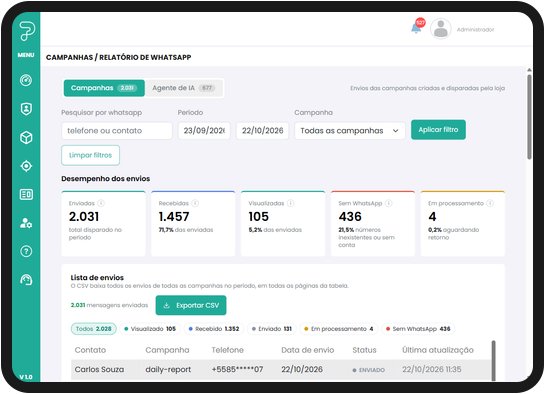Filter list by Enviado 131

tap(271, 329)
